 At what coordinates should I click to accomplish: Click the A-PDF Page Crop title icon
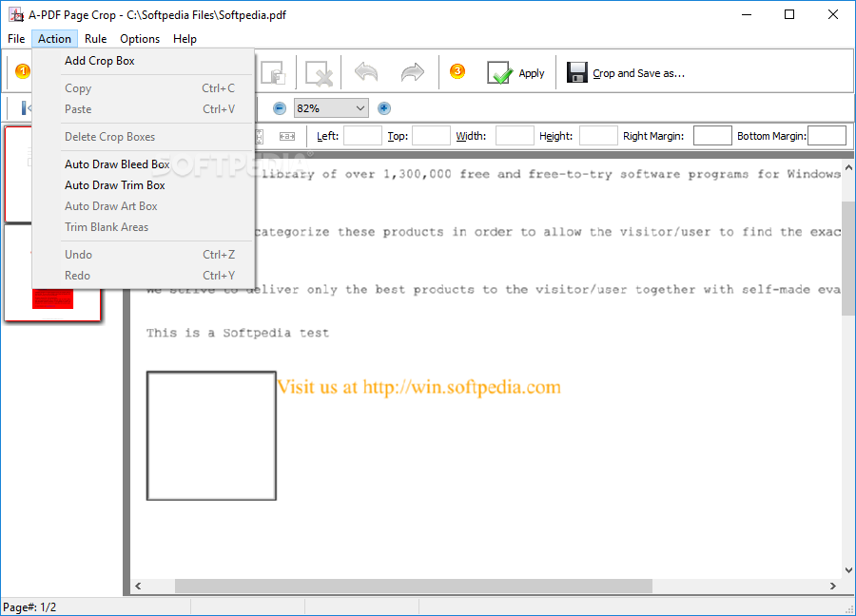point(16,14)
